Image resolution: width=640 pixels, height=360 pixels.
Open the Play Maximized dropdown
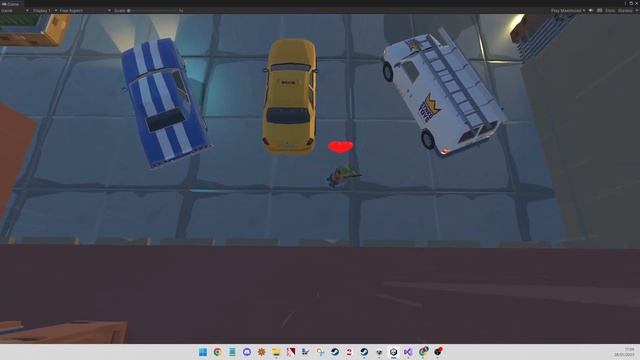click(568, 11)
